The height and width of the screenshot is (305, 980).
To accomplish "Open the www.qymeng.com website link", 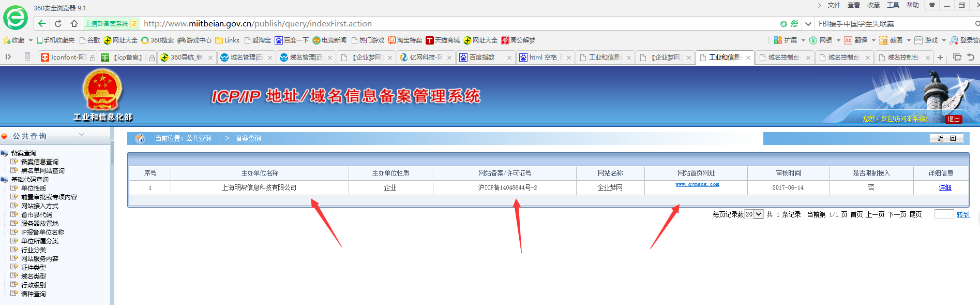I will 697,184.
